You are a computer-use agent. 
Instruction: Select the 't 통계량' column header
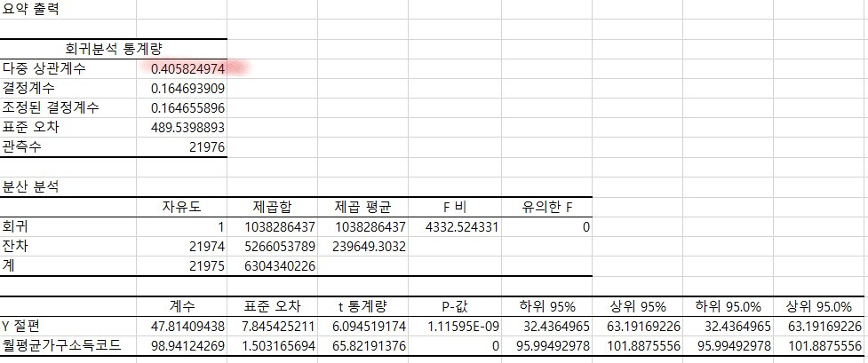(362, 306)
